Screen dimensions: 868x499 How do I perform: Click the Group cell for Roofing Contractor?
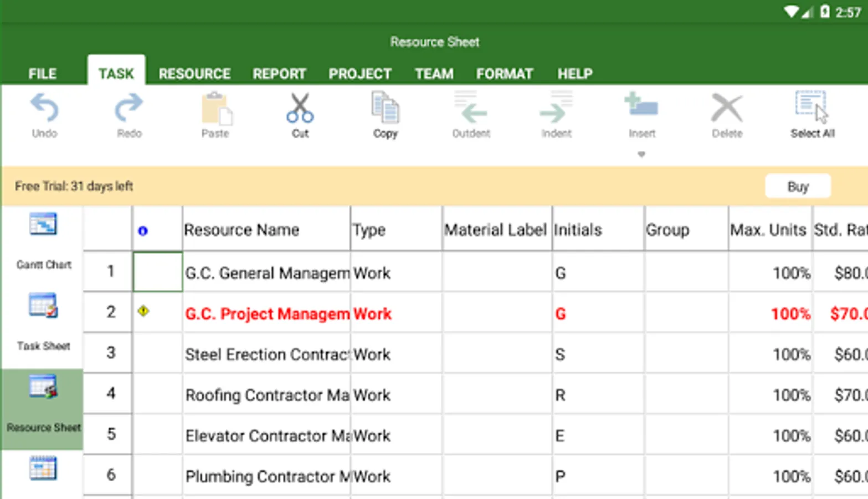pos(686,394)
